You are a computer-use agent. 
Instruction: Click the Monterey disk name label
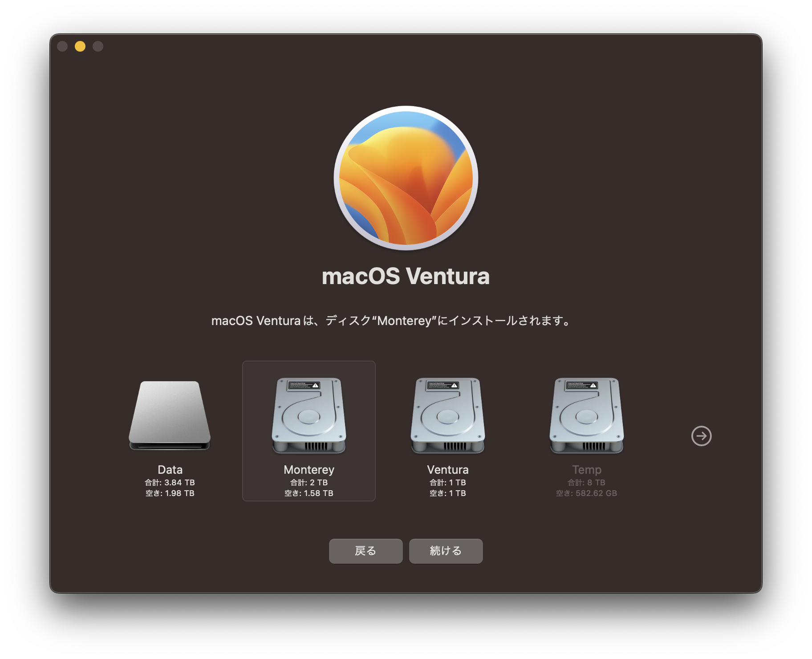[309, 470]
